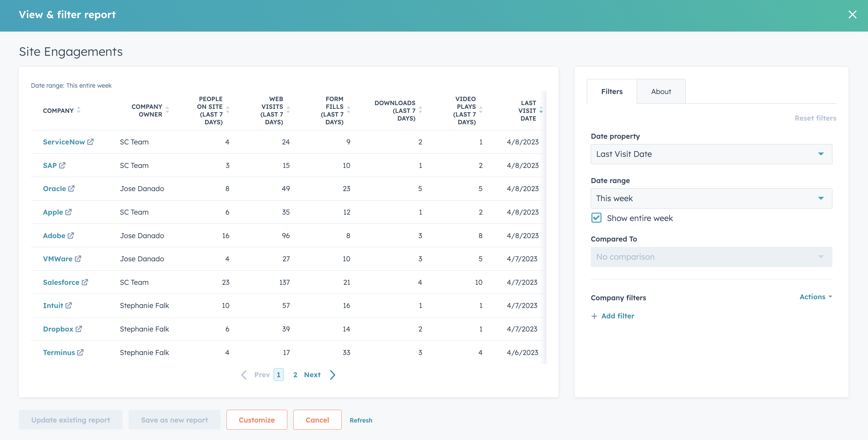Click the Next page link
The image size is (868, 440).
pos(312,375)
